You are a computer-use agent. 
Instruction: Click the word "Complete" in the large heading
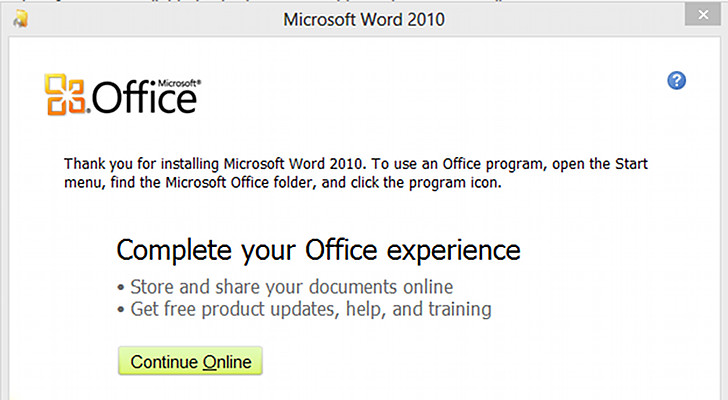pyautogui.click(x=174, y=251)
